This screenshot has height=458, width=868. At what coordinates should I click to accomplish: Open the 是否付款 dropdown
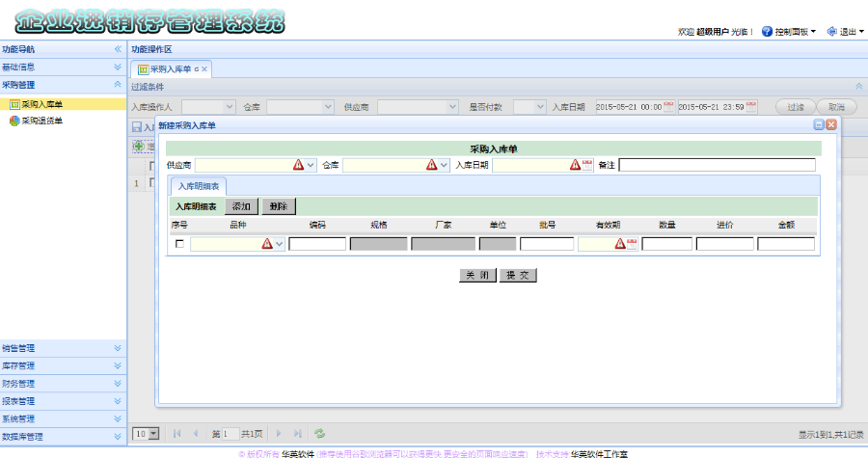[540, 107]
